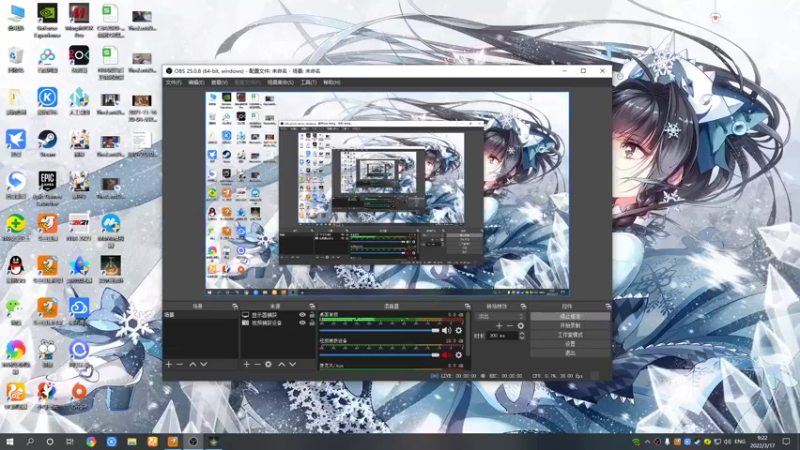Open the 工具(T) Tools menu

tap(308, 82)
